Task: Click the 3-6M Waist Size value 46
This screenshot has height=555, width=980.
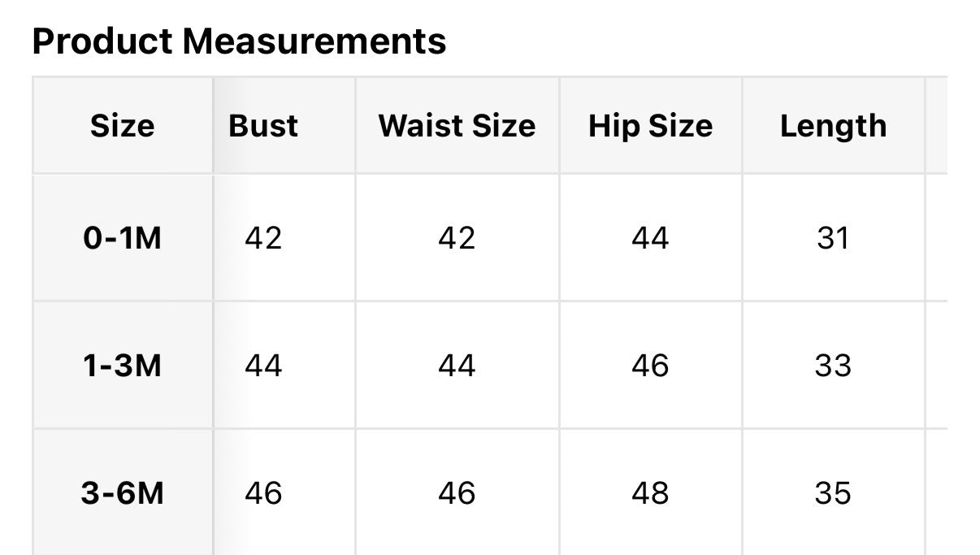Action: [457, 493]
